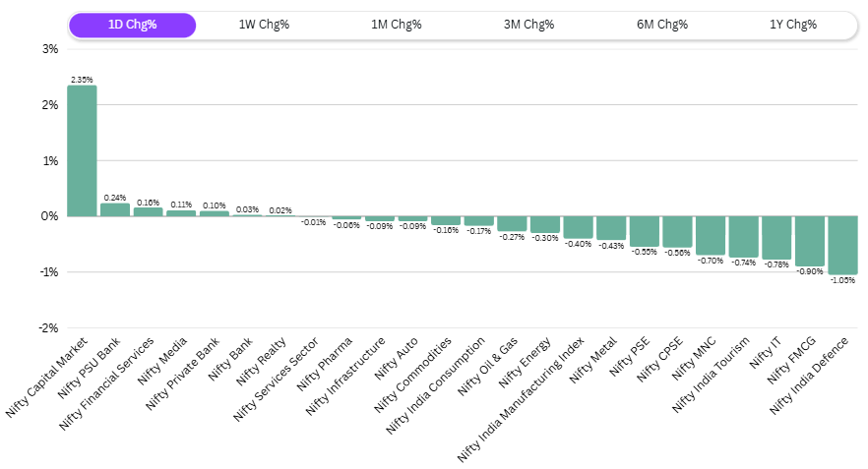Select the Nifty Financial Services bar
868x469 pixels.
click(149, 211)
